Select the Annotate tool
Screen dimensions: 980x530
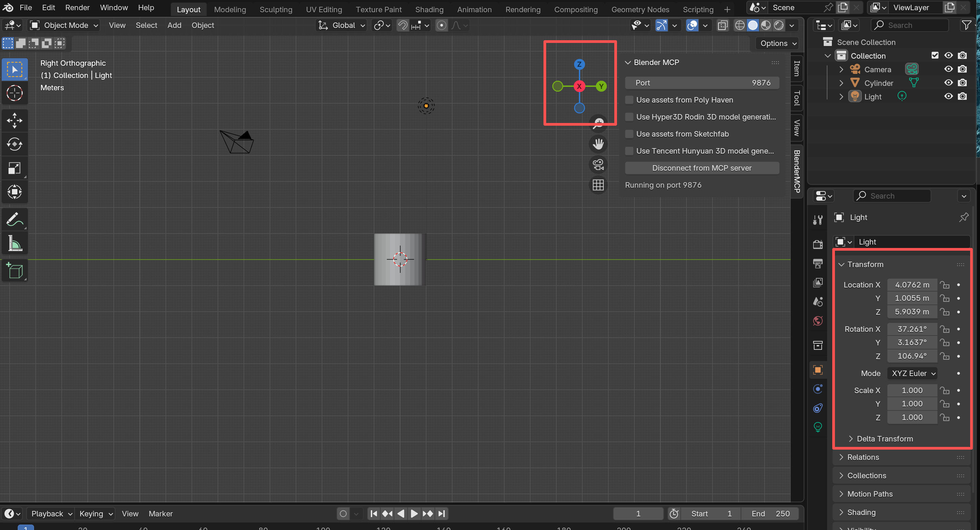(14, 219)
